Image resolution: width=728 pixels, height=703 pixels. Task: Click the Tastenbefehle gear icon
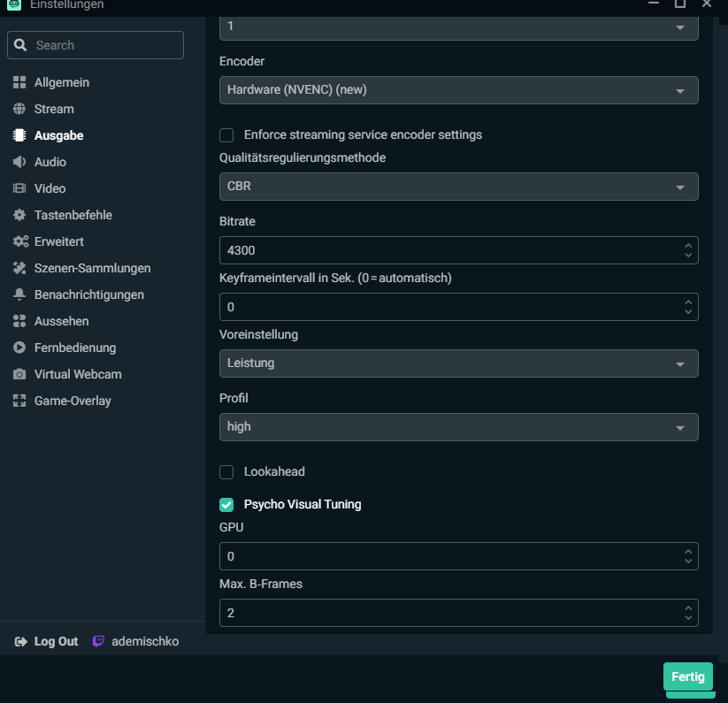point(19,215)
